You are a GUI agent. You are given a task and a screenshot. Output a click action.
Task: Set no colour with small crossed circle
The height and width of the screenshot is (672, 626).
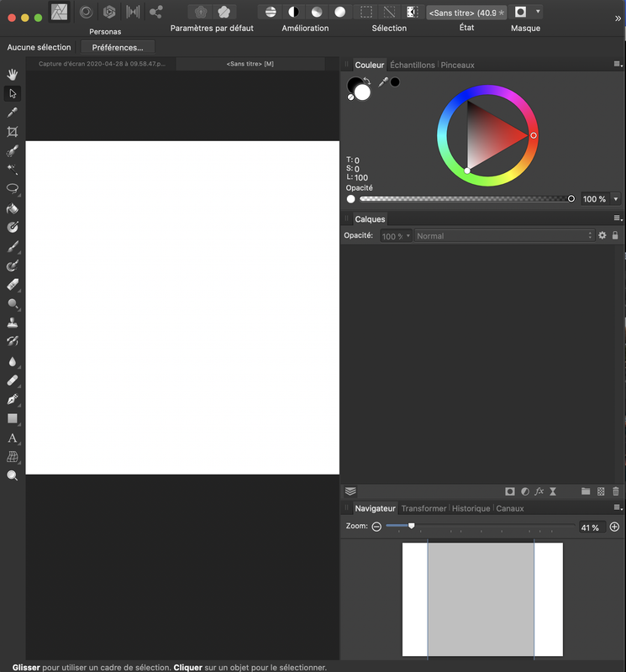[x=350, y=97]
